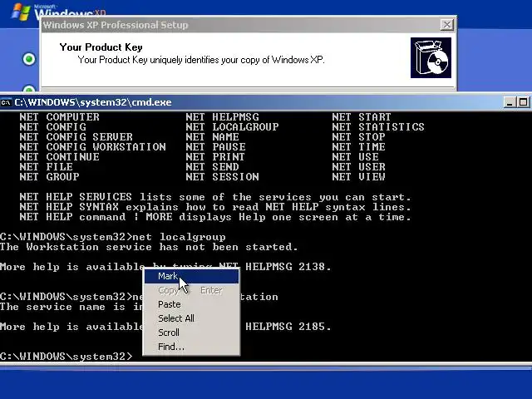Click 'NET TIME' in the right column

pos(358,147)
